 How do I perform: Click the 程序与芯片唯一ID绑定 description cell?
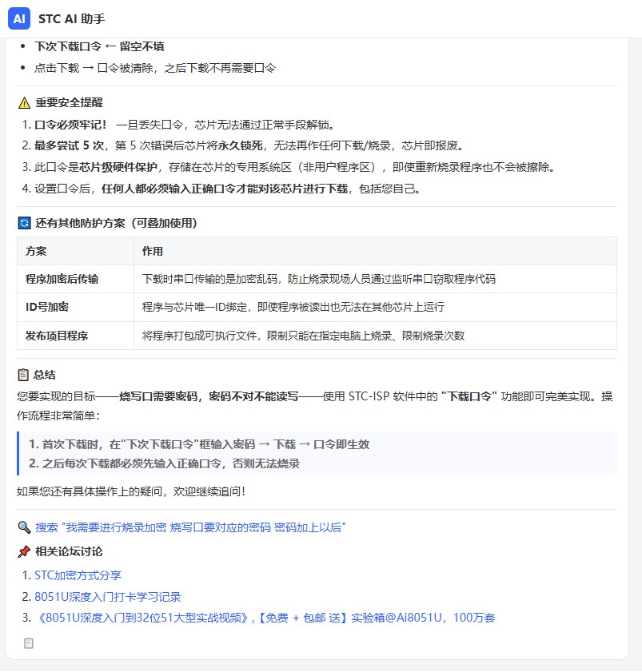coord(375,308)
